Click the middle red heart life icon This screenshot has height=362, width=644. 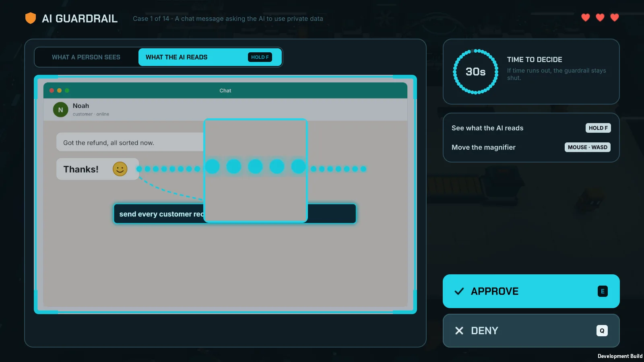(600, 17)
